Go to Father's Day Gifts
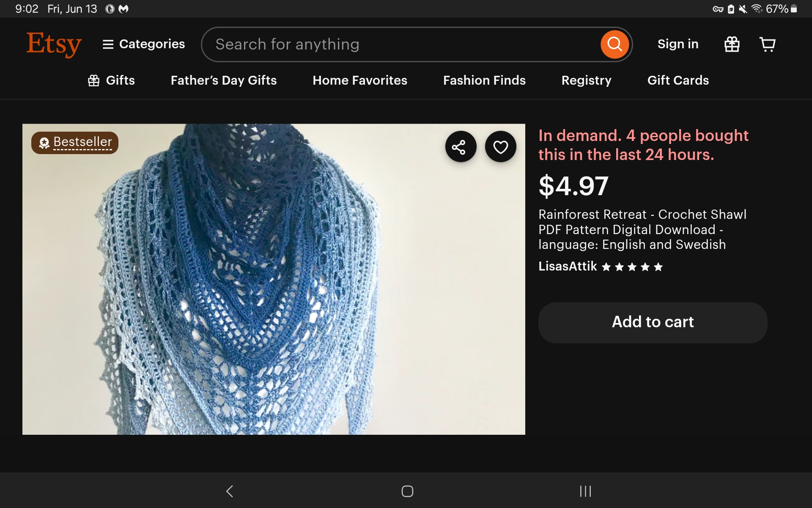The height and width of the screenshot is (508, 812). tap(224, 80)
